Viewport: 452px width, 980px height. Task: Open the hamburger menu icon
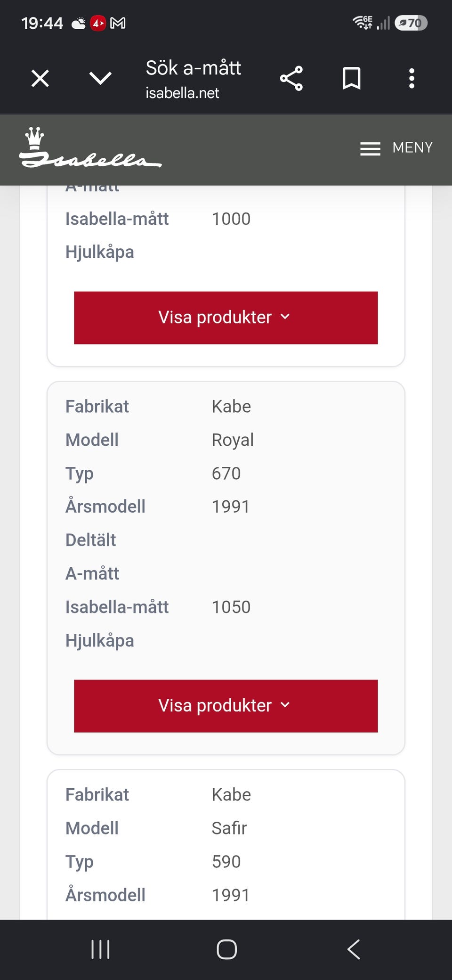click(x=371, y=148)
